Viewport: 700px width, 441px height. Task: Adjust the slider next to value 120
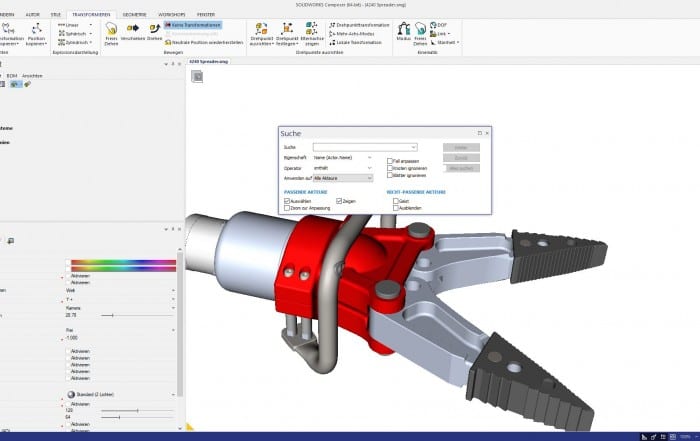(x=137, y=410)
